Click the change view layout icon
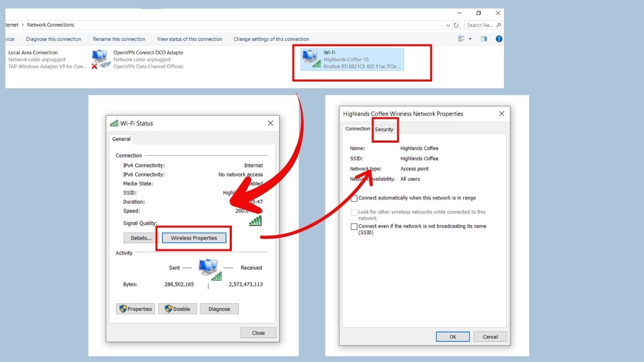Screen dimensions: 644x362 [x=461, y=39]
